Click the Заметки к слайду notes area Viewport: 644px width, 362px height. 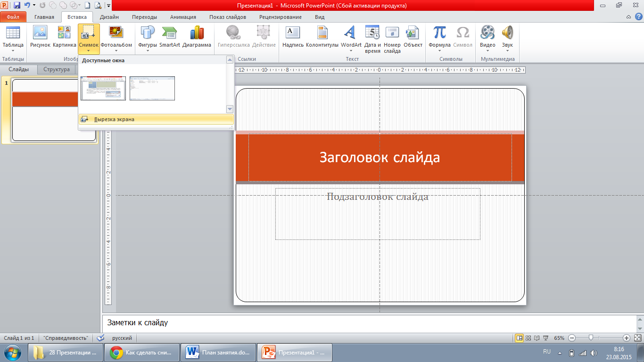coord(369,323)
